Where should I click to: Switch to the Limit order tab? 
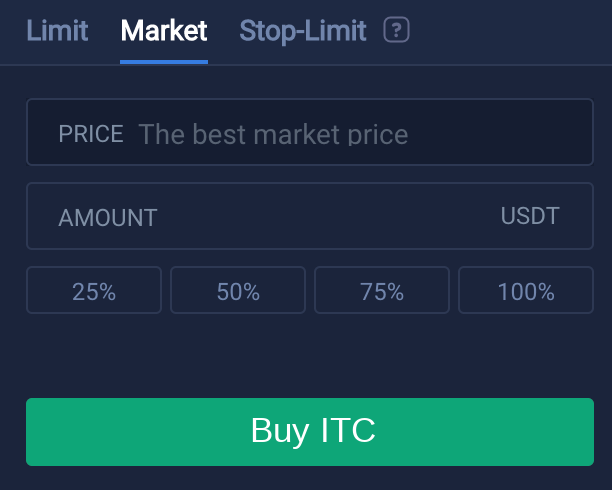pos(57,30)
